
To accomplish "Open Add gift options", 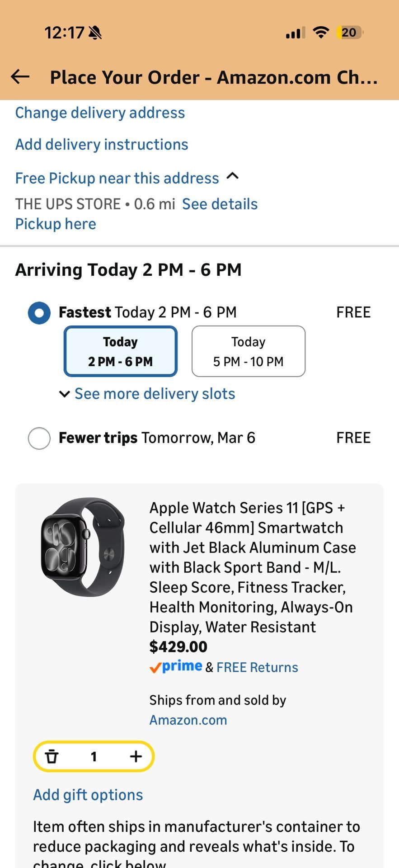I will tap(88, 795).
